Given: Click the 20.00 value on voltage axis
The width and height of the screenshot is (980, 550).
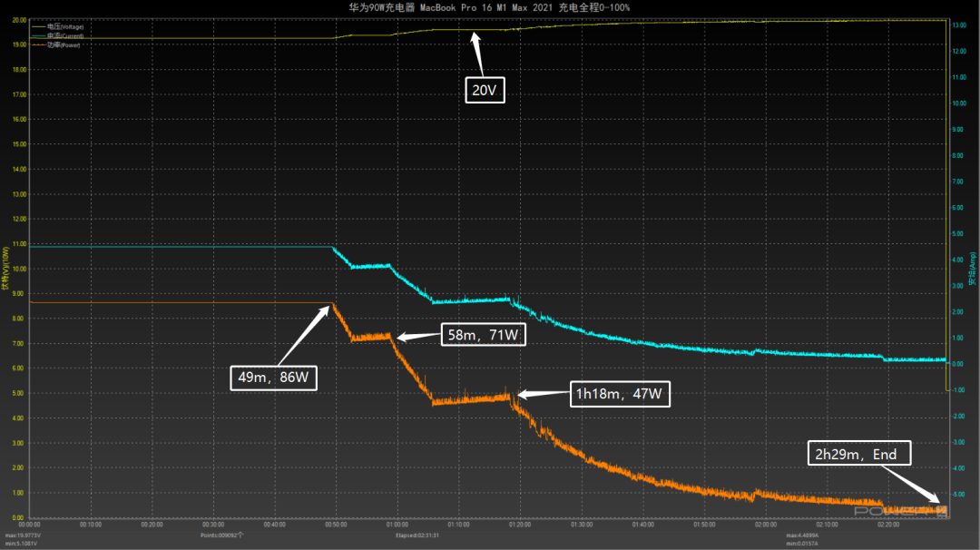Looking at the screenshot, I should tap(19, 20).
